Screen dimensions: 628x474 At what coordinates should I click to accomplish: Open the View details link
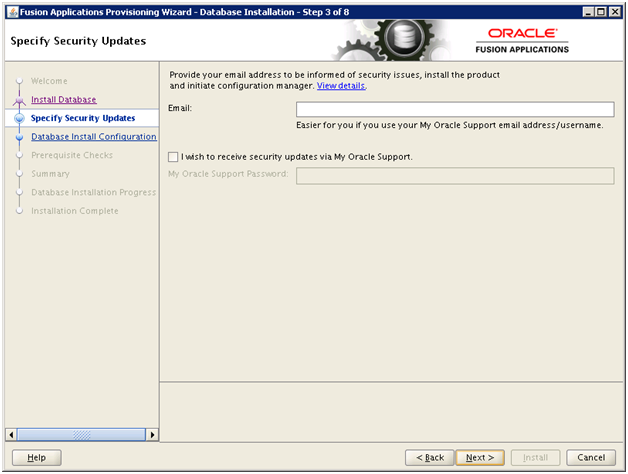[x=341, y=86]
